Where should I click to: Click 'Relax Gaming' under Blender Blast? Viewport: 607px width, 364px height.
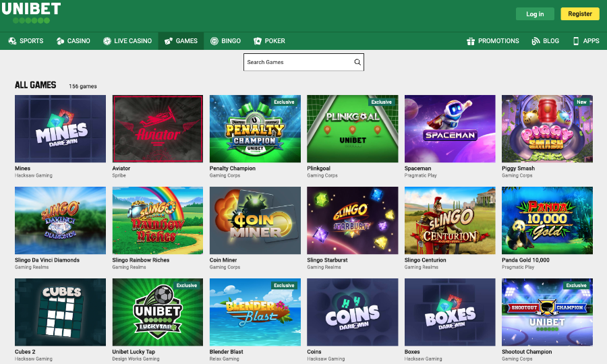pos(224,359)
